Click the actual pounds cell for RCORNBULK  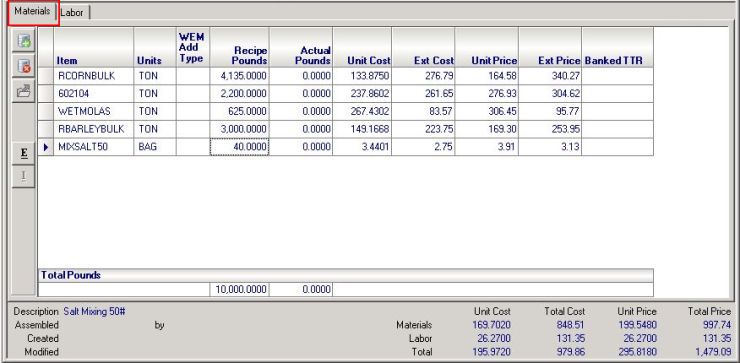click(301, 76)
